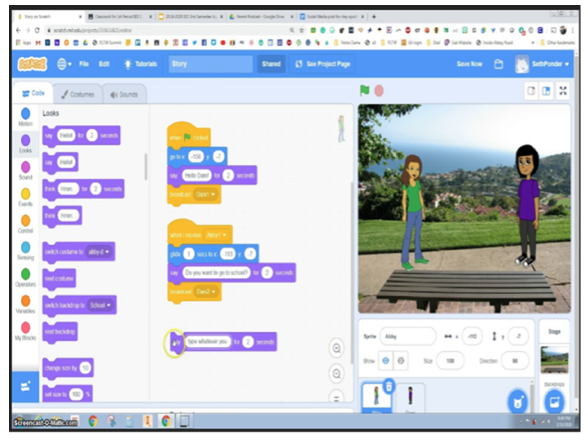This screenshot has height=444, width=588.
Task: Switch to the Costumes tab
Action: [78, 94]
